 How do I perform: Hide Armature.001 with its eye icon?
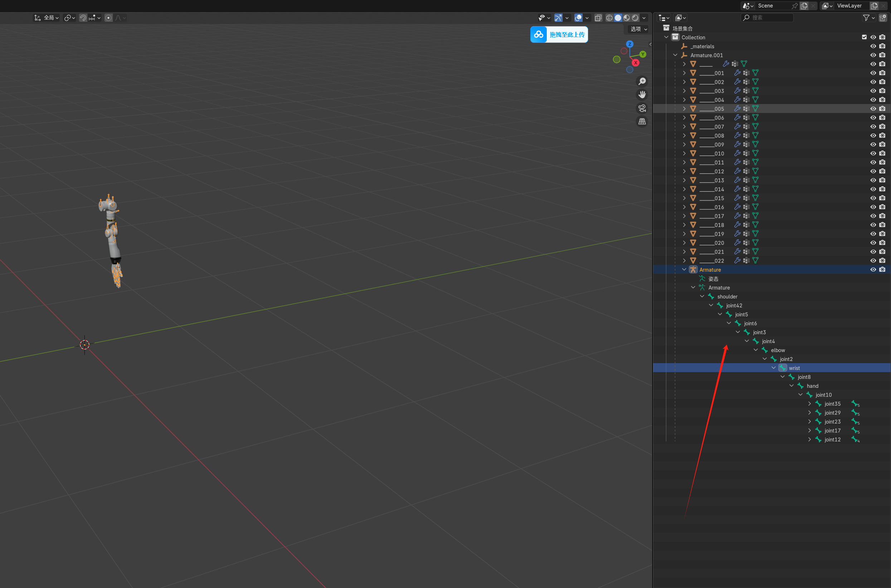tap(873, 55)
